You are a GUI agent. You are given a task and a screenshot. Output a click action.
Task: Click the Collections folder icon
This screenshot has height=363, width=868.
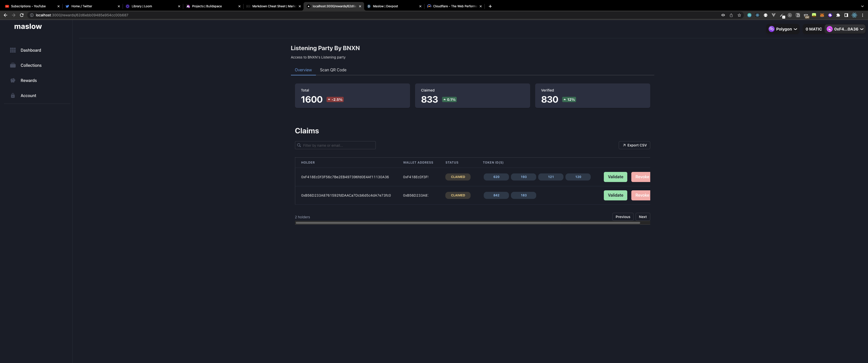(x=13, y=65)
